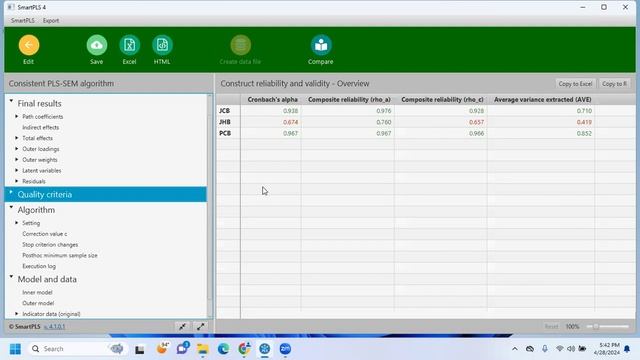Collapse the Algorithm section

click(x=11, y=207)
